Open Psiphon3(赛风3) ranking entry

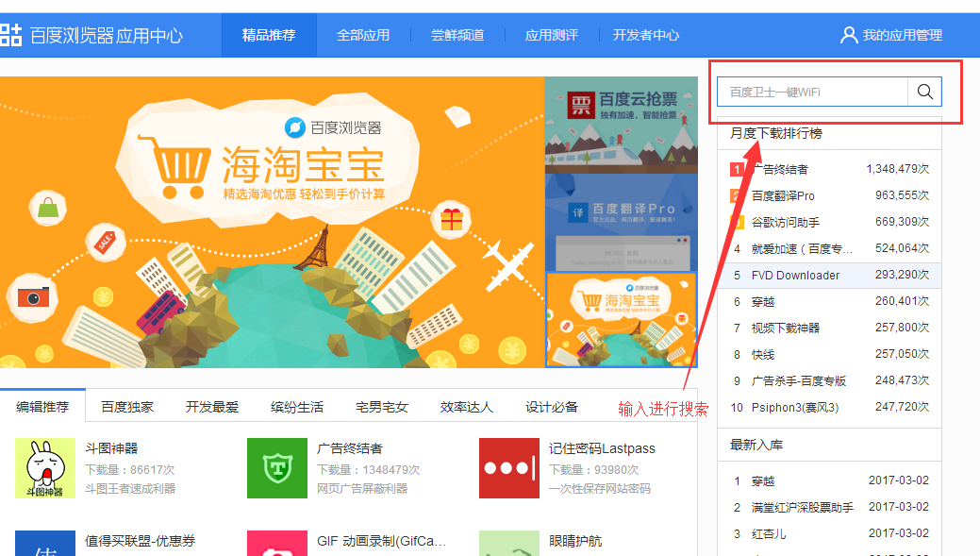(795, 407)
